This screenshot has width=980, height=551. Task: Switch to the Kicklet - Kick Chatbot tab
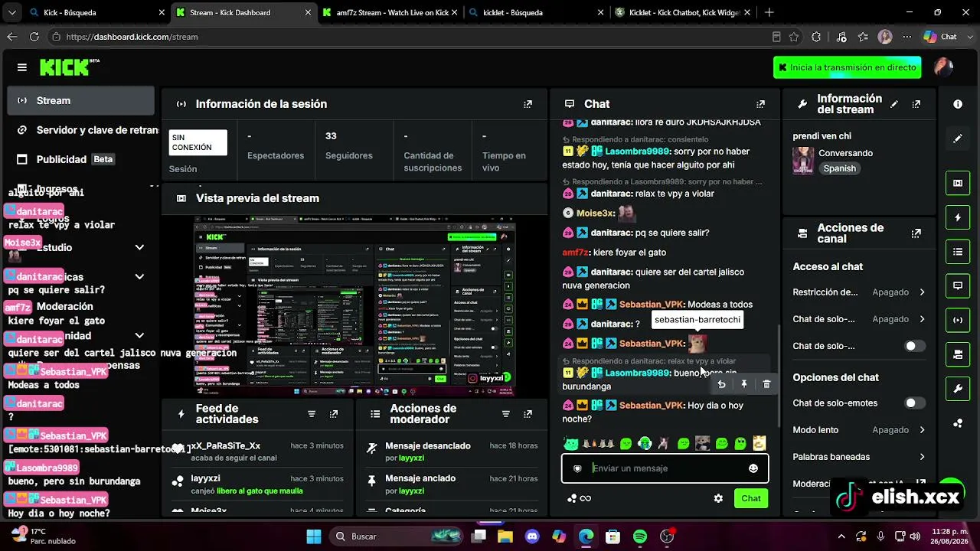(681, 12)
